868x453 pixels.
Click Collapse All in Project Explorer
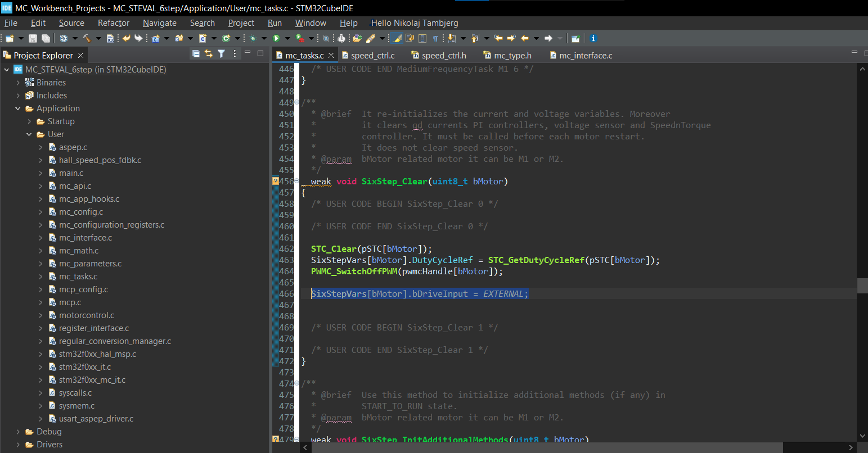196,54
